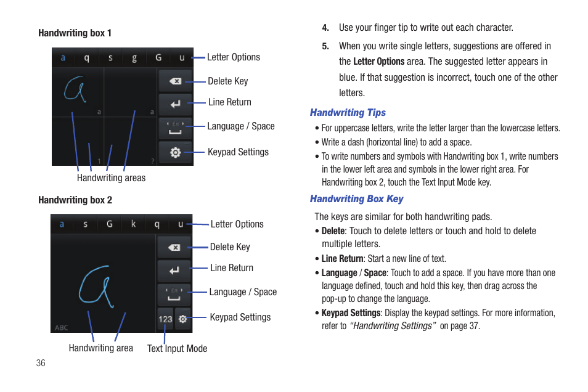This screenshot has height=392, width=588.
Task: Tap the Line Return key in Handwriting box 2
Action: pyautogui.click(x=174, y=271)
